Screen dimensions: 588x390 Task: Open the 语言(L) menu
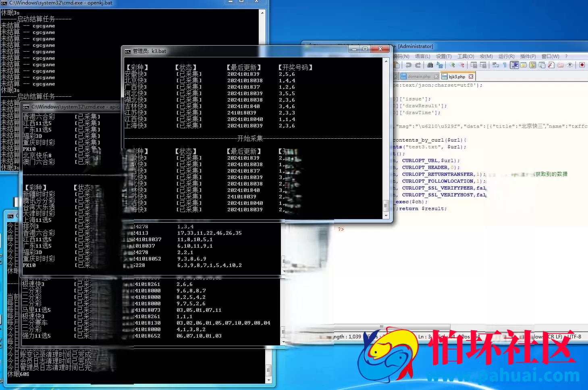422,56
